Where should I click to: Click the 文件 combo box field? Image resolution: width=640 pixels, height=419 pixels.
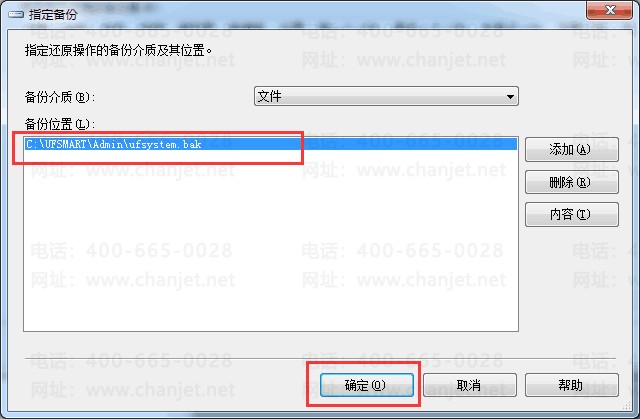tap(386, 97)
